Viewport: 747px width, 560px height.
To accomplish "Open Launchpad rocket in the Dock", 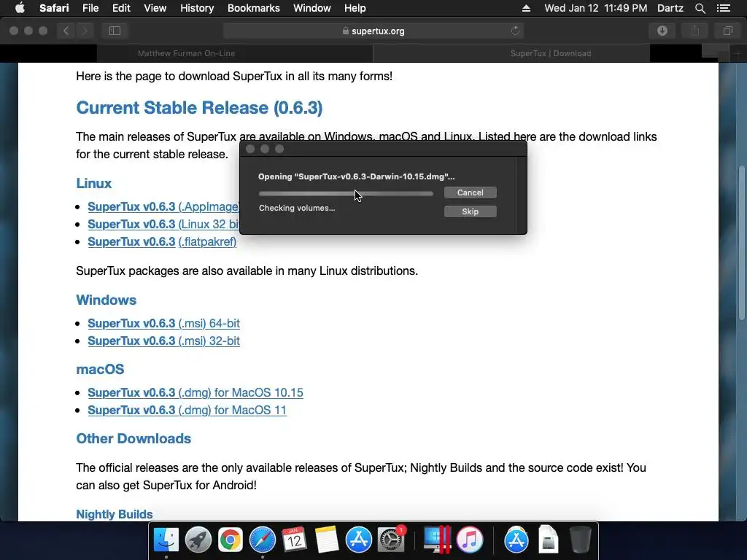I will 198,540.
